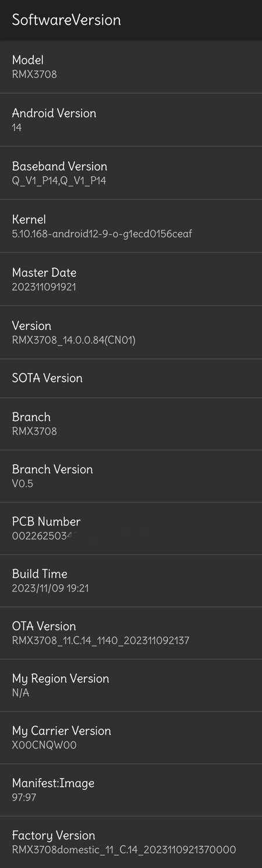262x868 pixels.
Task: Tap the Manifest:Image 97:97 entry
Action: [131, 790]
